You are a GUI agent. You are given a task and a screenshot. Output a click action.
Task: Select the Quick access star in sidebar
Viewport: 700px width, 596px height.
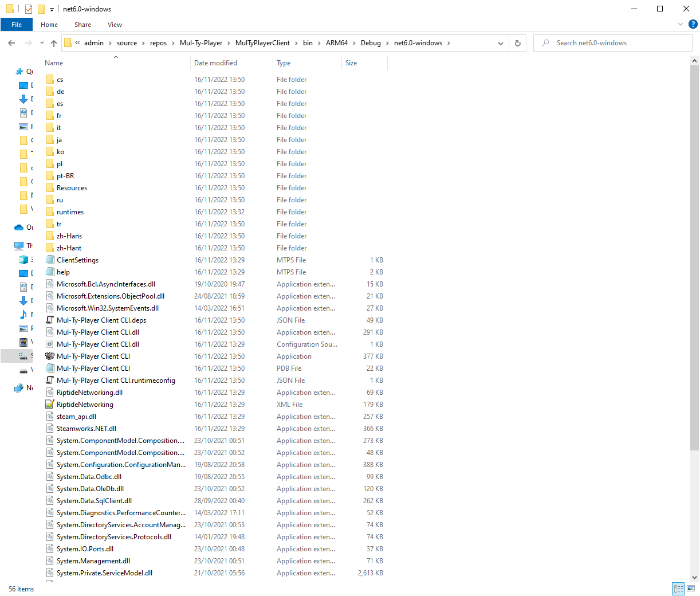click(20, 72)
